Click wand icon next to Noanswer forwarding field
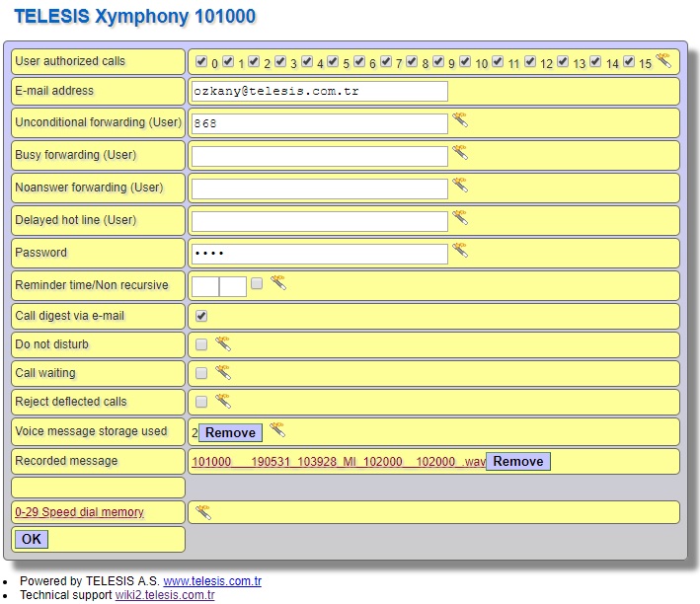 [x=460, y=186]
